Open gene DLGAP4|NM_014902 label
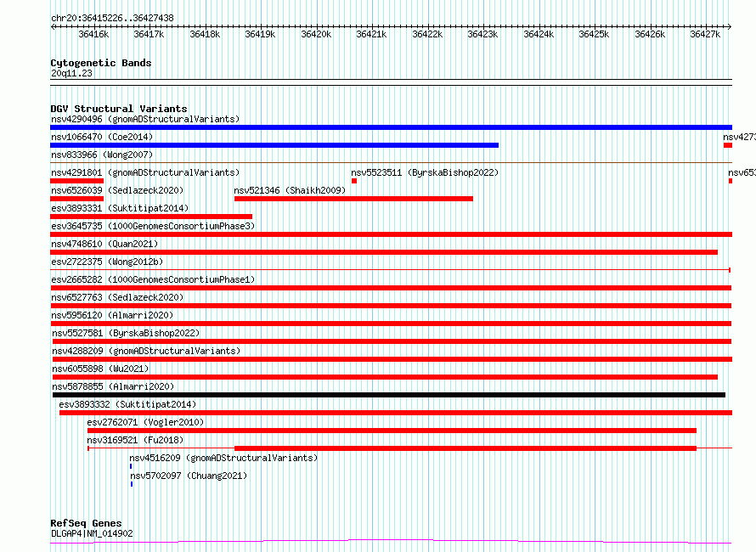 tap(92, 533)
